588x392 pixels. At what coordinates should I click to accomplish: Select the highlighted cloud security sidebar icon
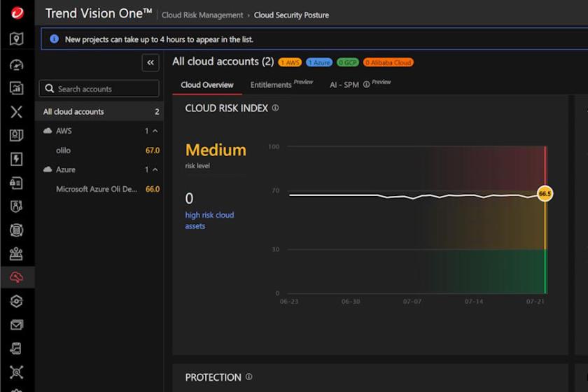click(17, 277)
